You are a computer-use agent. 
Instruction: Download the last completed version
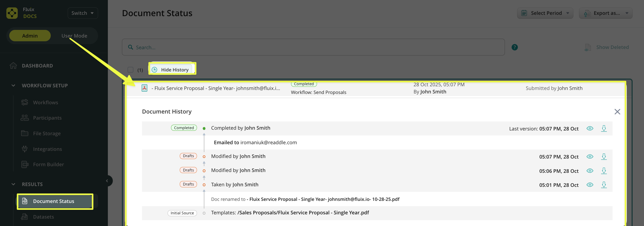pyautogui.click(x=604, y=129)
